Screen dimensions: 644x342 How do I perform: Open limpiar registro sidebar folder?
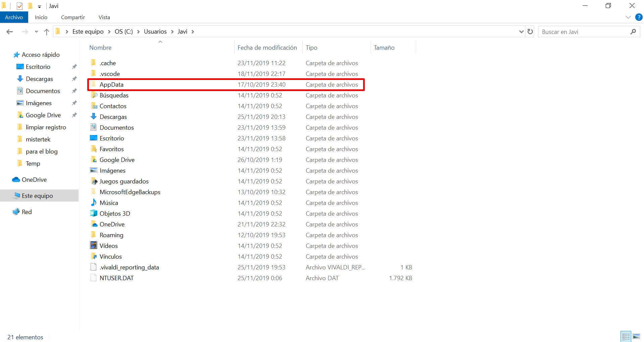(x=46, y=127)
